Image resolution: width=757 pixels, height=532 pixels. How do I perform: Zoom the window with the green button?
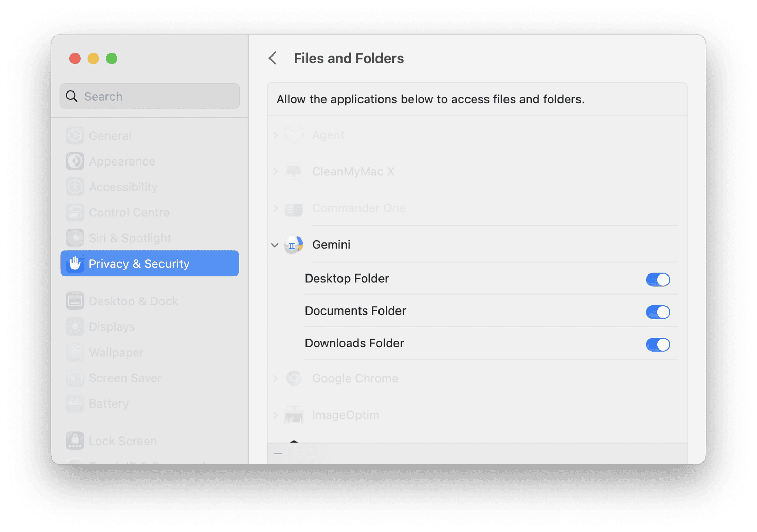tap(112, 59)
